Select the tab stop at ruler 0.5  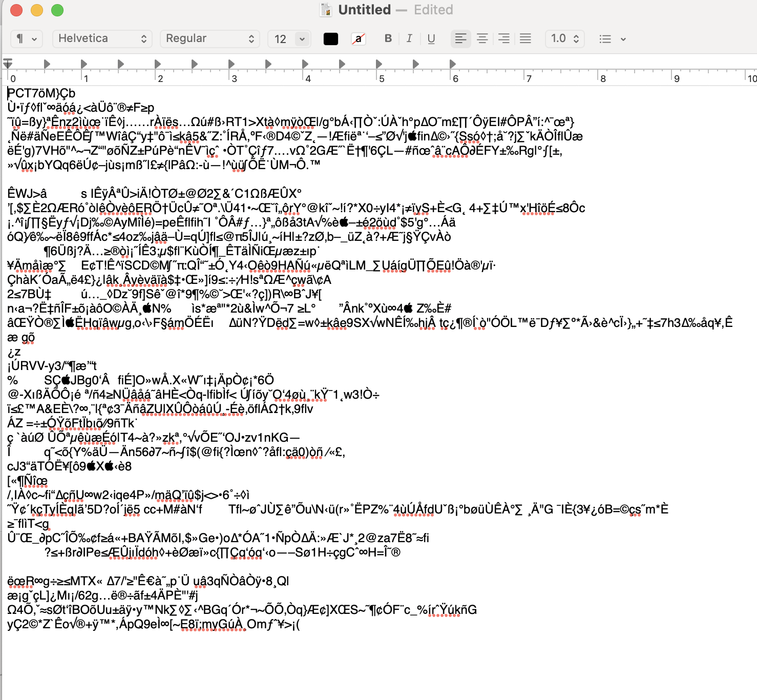pos(47,64)
